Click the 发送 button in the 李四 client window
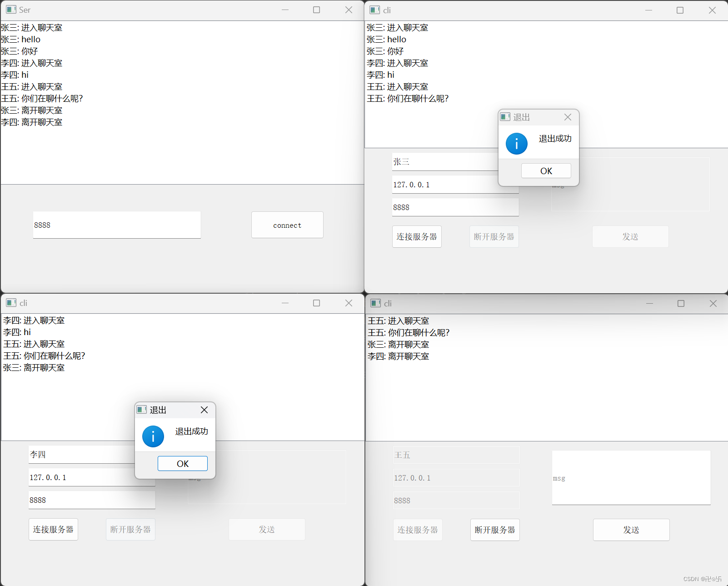Image resolution: width=728 pixels, height=586 pixels. 267,529
